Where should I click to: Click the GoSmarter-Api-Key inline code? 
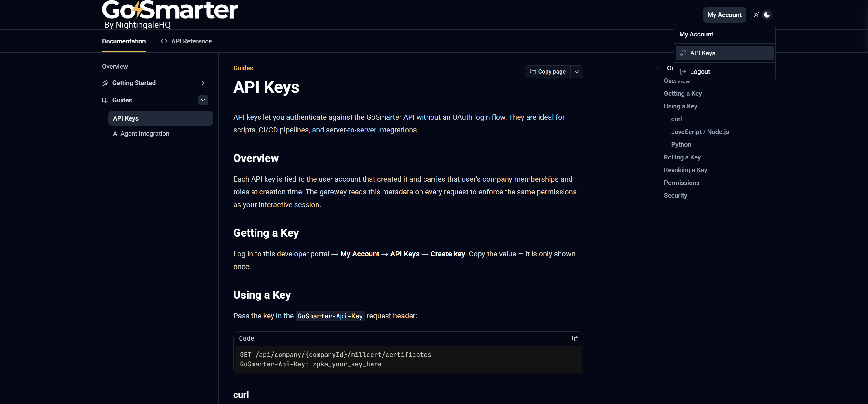[x=330, y=316]
